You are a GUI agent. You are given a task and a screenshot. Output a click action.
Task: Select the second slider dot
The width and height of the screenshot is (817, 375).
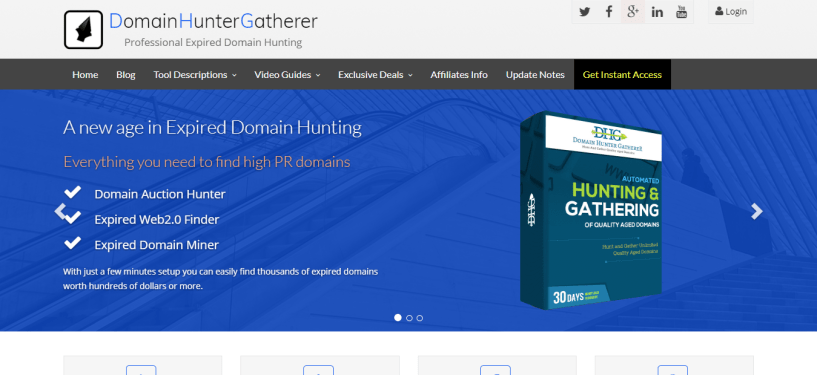409,318
